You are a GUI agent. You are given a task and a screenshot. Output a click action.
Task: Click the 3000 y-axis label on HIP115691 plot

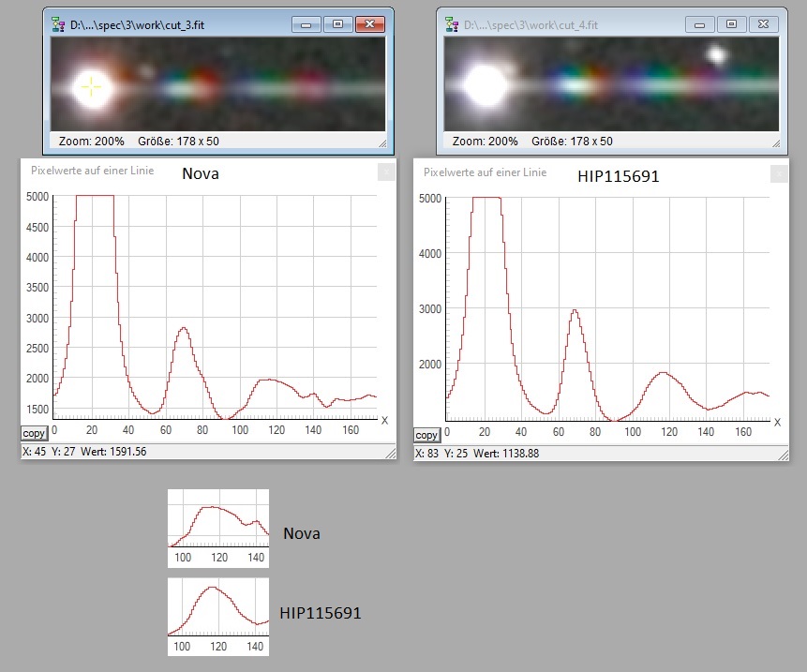[x=430, y=308]
